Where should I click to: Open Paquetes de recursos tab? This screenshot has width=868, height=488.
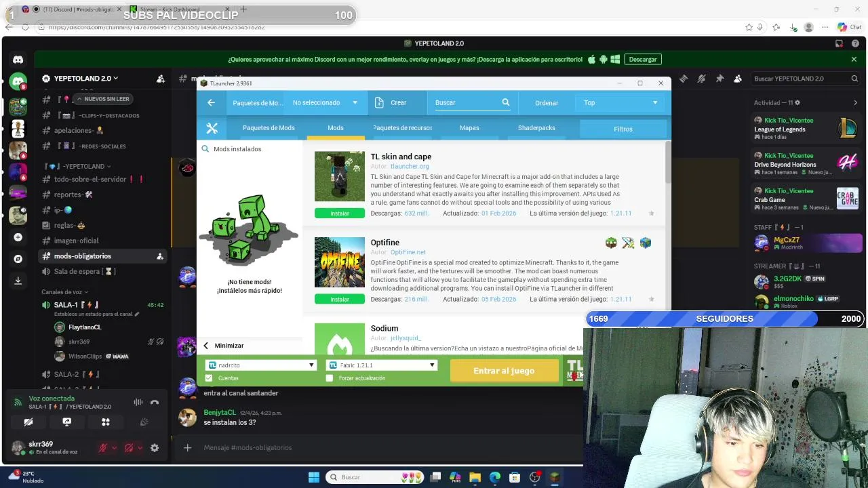coord(403,128)
